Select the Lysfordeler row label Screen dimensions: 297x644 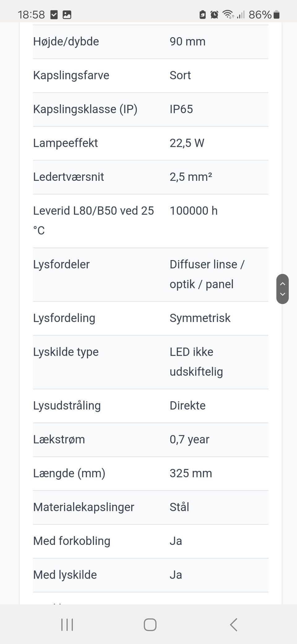click(61, 264)
